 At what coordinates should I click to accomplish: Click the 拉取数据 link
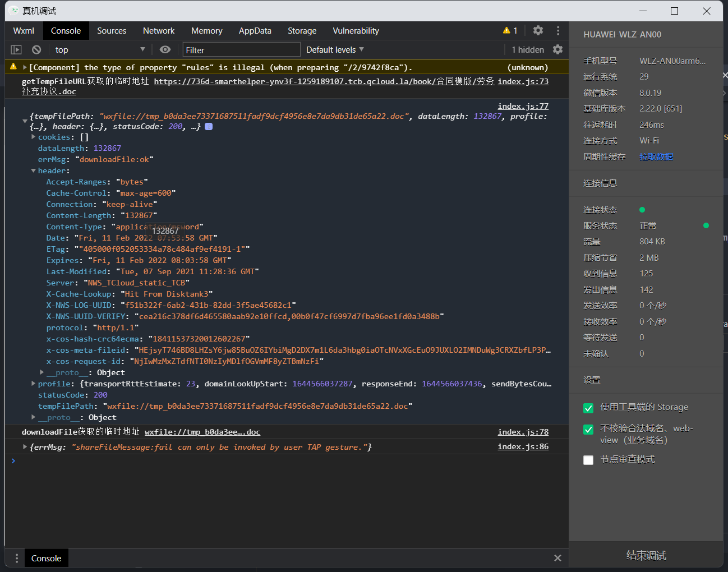[656, 157]
